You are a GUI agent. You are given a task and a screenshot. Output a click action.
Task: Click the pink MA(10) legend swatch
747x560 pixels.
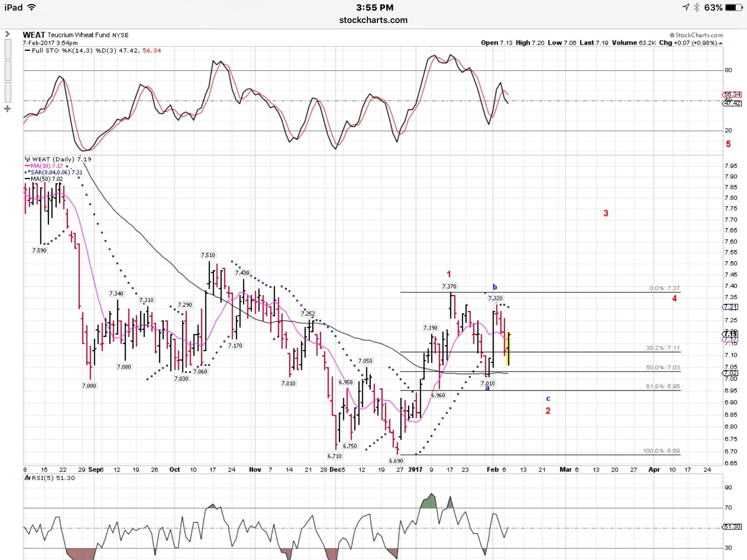pyautogui.click(x=27, y=166)
